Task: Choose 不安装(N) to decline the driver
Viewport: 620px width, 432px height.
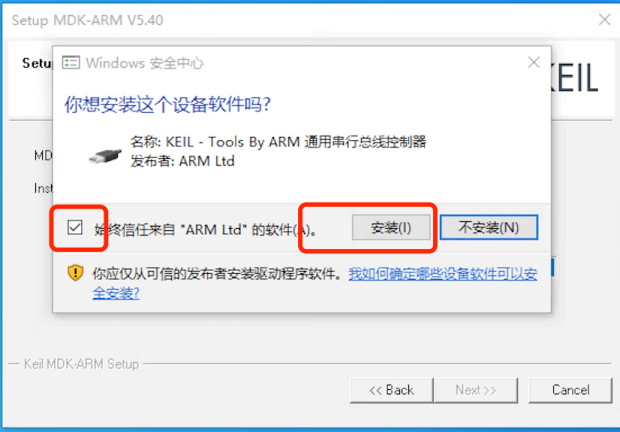Action: point(489,227)
